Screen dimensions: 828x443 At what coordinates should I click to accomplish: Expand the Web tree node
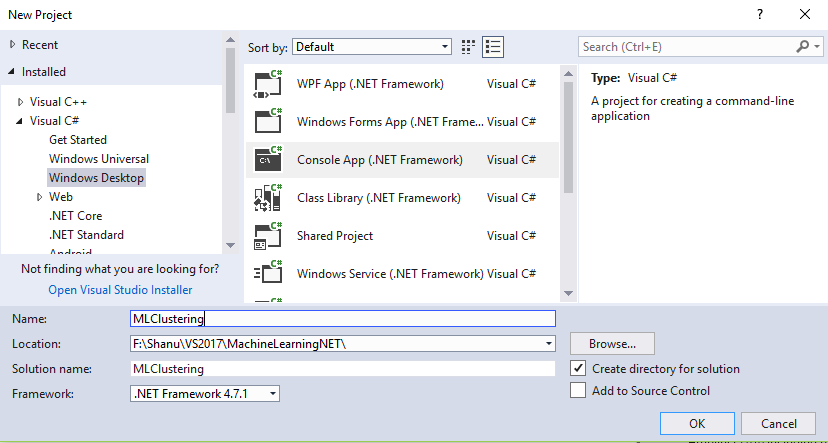click(x=40, y=197)
